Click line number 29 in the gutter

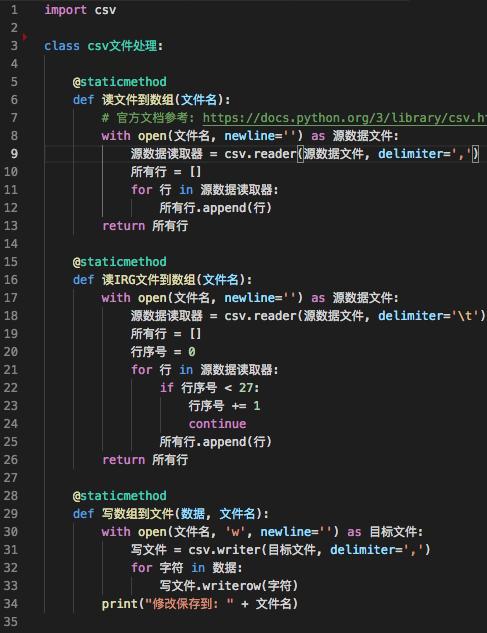(11, 514)
